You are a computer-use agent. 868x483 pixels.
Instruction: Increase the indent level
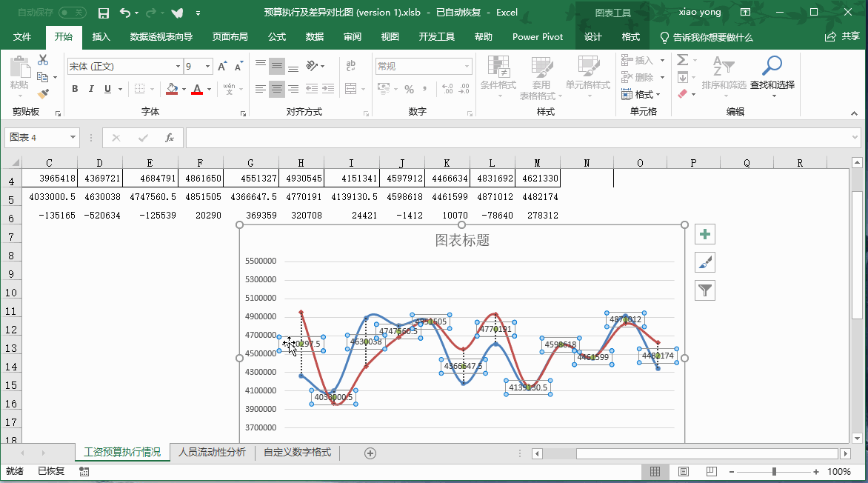coord(328,89)
